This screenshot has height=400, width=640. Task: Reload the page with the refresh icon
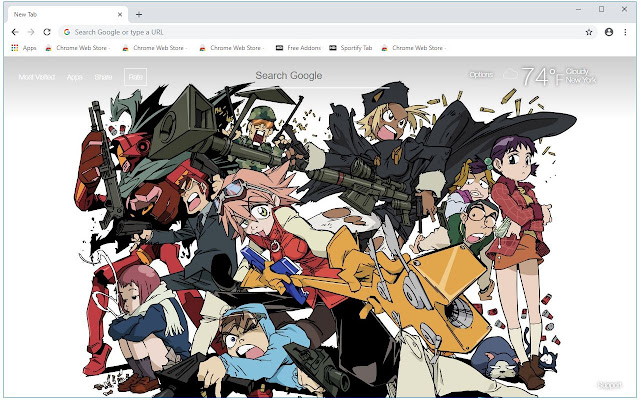click(x=47, y=32)
